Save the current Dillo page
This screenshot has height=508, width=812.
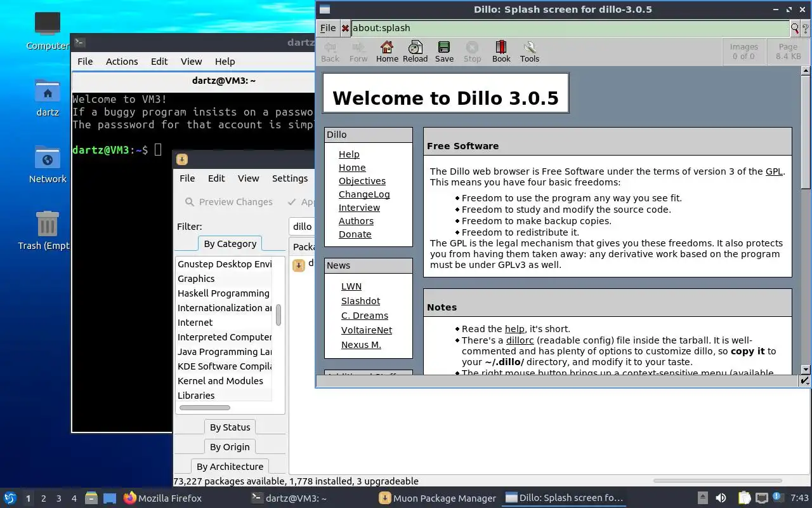point(444,51)
